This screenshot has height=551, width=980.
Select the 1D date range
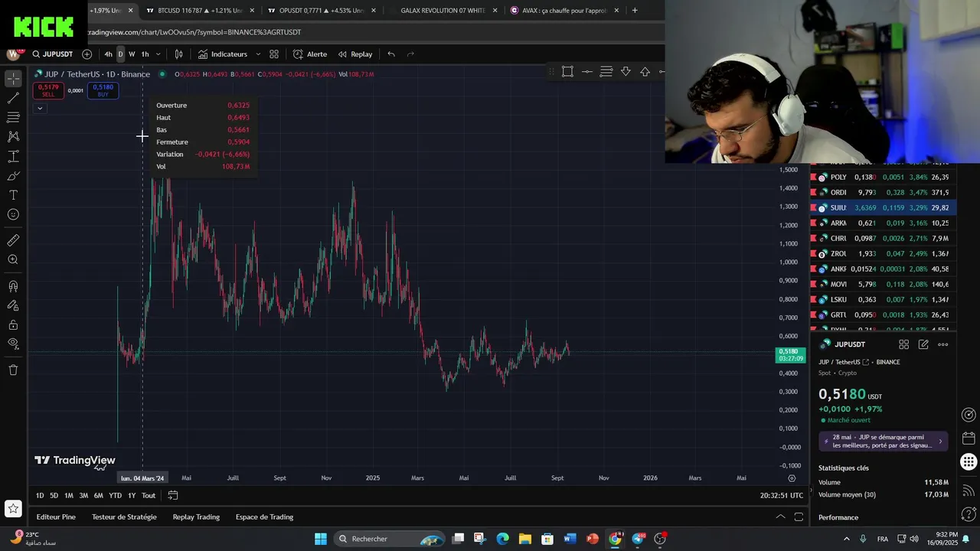click(40, 496)
